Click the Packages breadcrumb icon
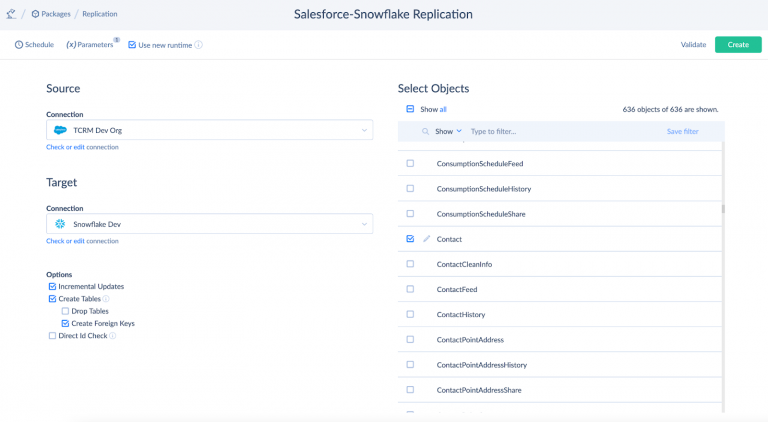The image size is (768, 422). pos(35,14)
